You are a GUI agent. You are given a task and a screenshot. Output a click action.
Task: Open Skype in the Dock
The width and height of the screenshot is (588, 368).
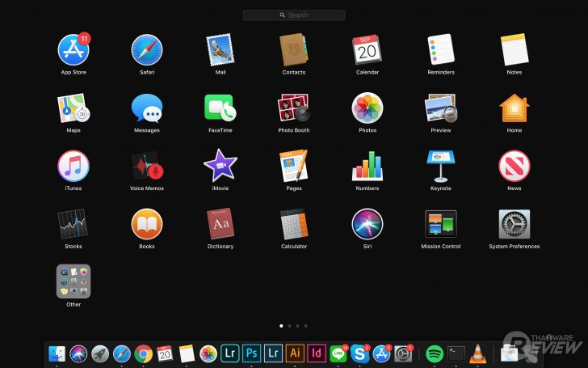tap(360, 353)
